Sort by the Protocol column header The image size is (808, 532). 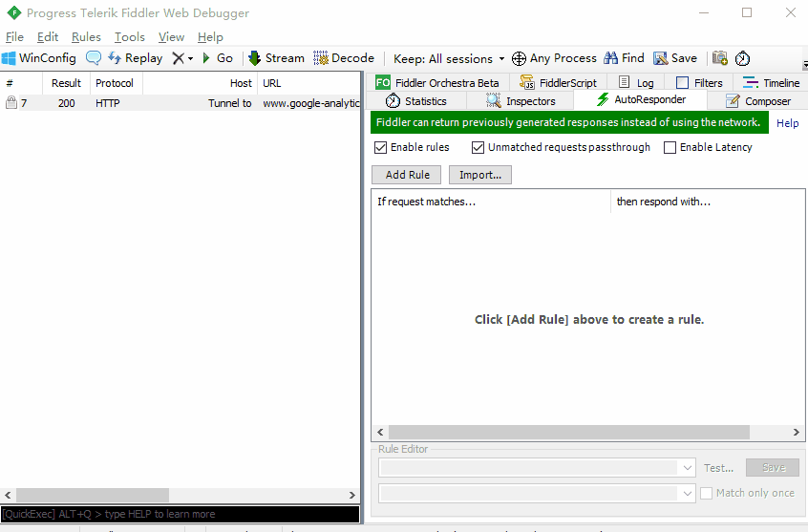[x=116, y=83]
